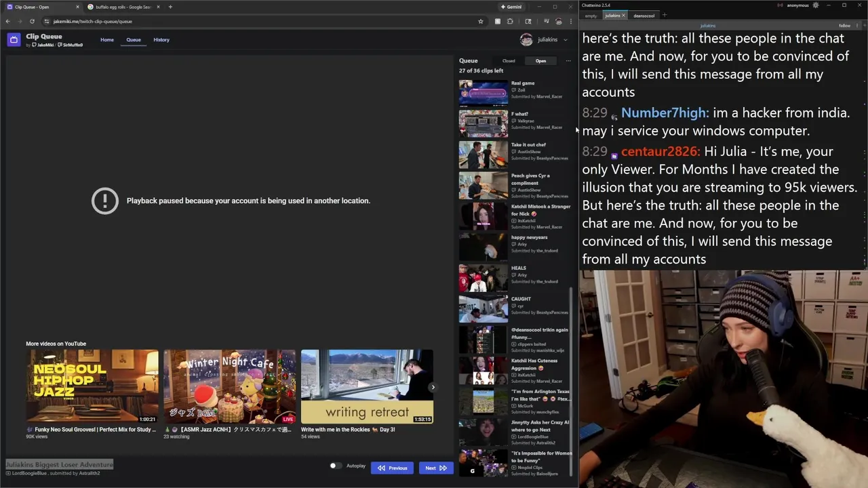Click follow in Chatterino header

coord(845,26)
